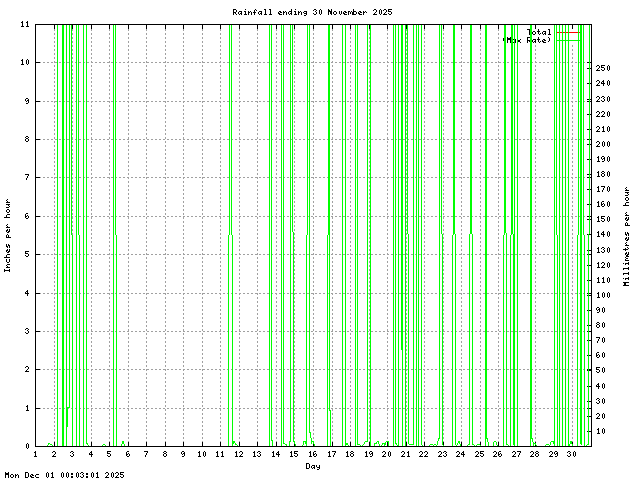Click day 25 on the Day axis
Image resolution: width=640 pixels, height=480 pixels.
[x=480, y=454]
